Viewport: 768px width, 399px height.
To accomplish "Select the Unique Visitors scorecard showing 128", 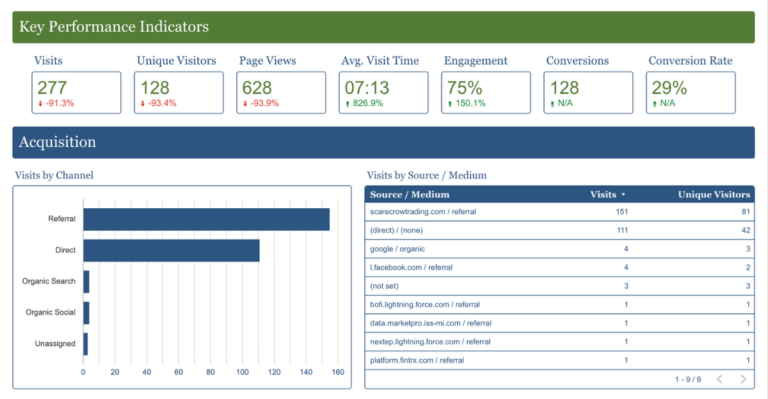I will [x=179, y=93].
